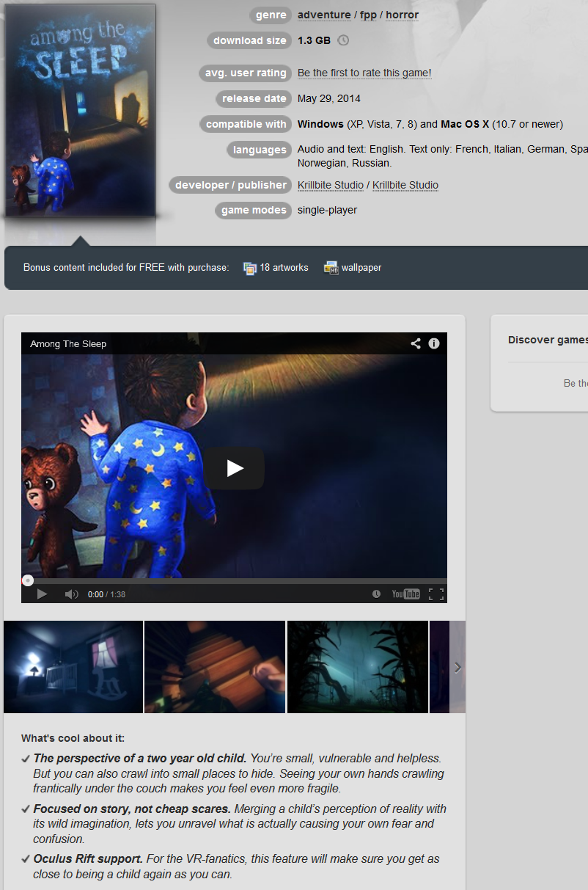Click the What's cool about it heading
The image size is (588, 890).
point(73,738)
